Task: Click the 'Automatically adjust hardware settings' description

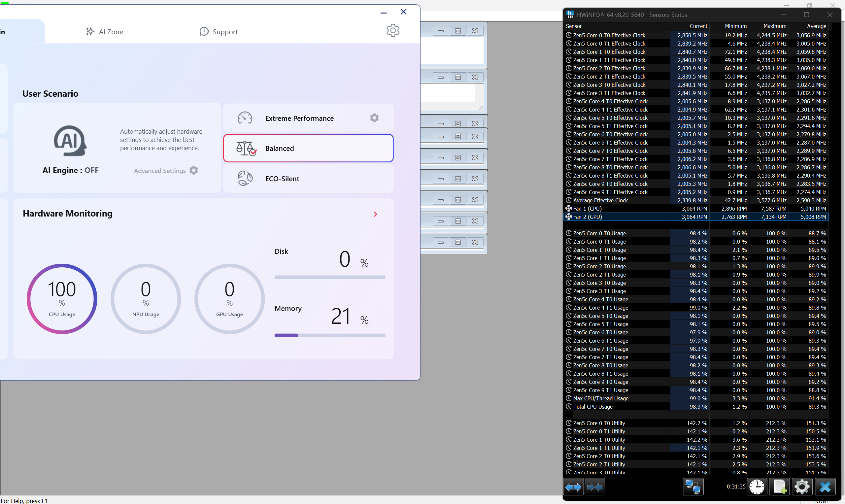Action: [x=161, y=140]
